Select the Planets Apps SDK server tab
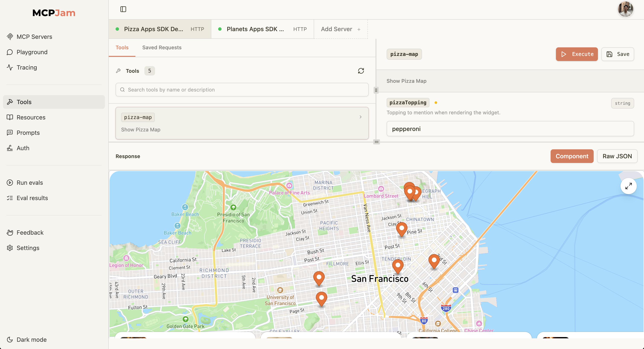This screenshot has height=349, width=644. 262,29
